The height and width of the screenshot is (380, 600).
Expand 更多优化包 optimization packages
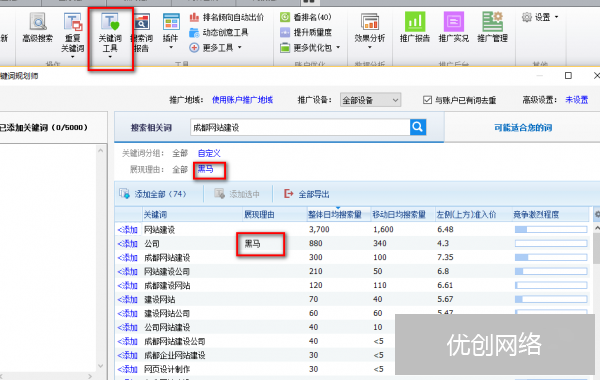[x=310, y=48]
